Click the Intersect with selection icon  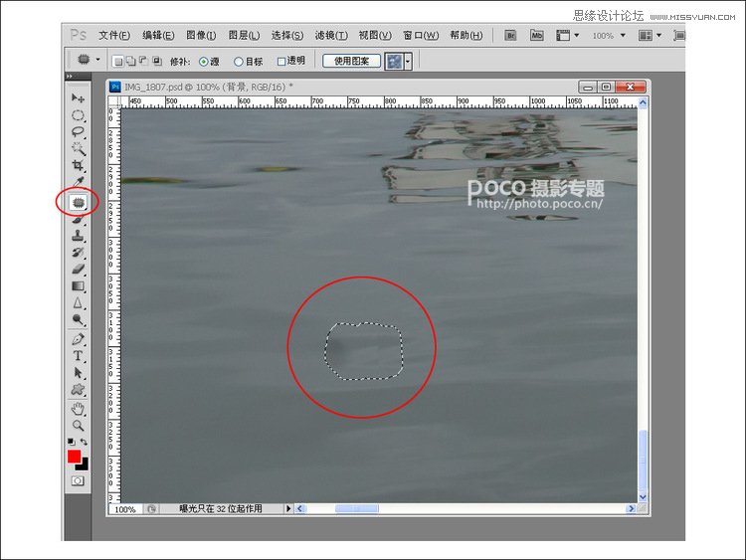[x=156, y=61]
